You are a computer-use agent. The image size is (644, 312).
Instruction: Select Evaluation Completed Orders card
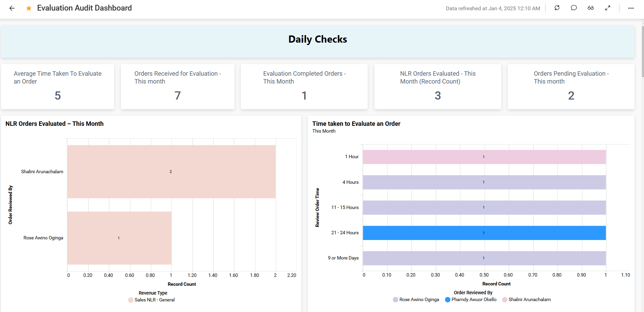(x=304, y=87)
